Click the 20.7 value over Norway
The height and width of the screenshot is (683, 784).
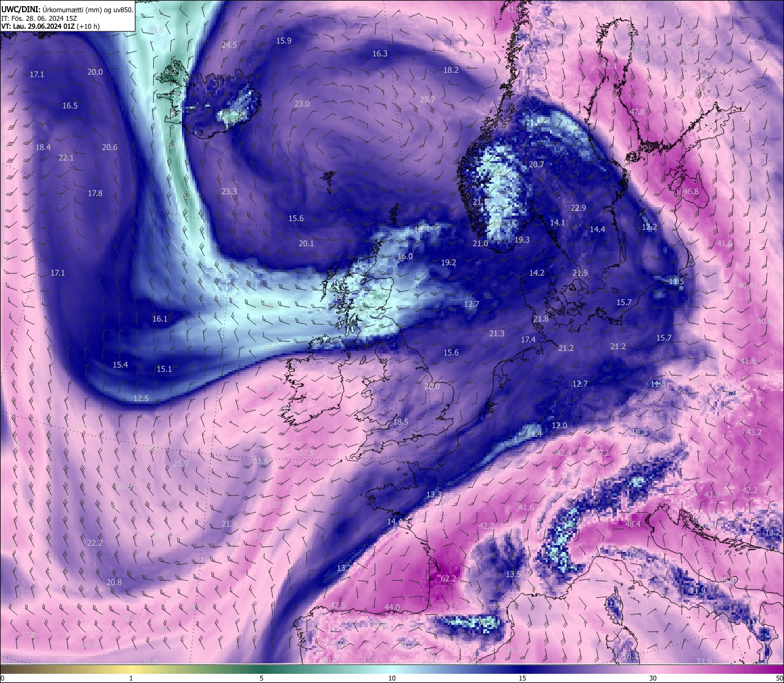pos(537,164)
